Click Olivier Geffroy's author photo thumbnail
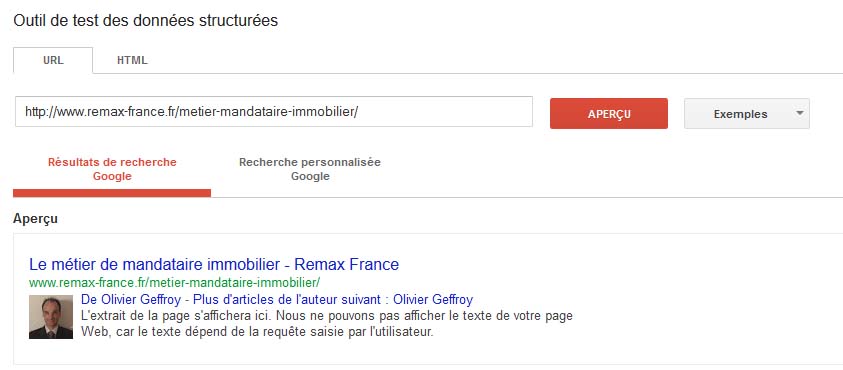The image size is (843, 370). pyautogui.click(x=51, y=317)
